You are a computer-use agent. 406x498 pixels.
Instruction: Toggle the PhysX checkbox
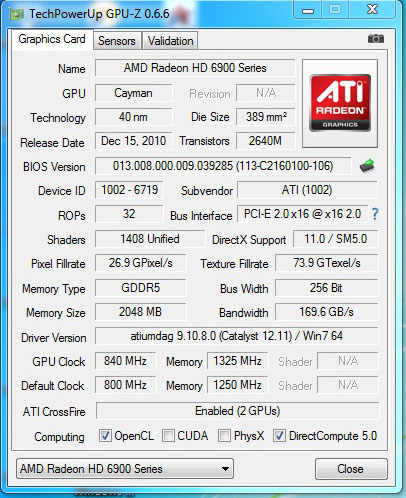pyautogui.click(x=224, y=436)
